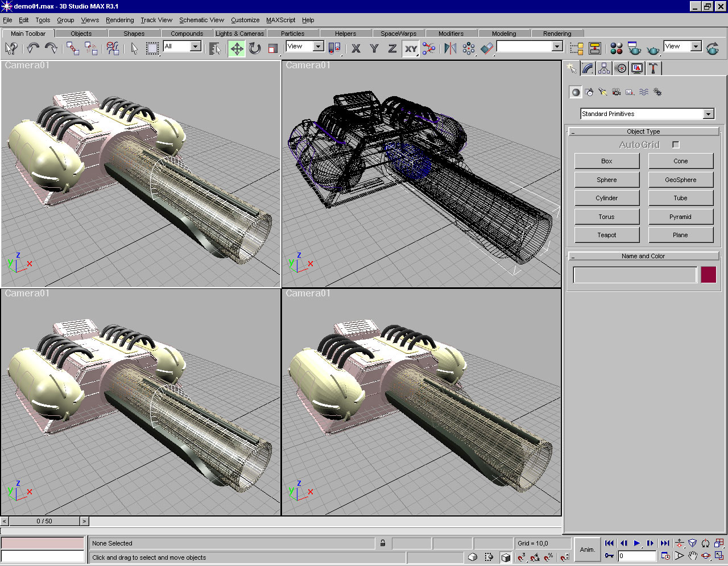
Task: Click the Pan hand viewport icon
Action: pos(693,556)
